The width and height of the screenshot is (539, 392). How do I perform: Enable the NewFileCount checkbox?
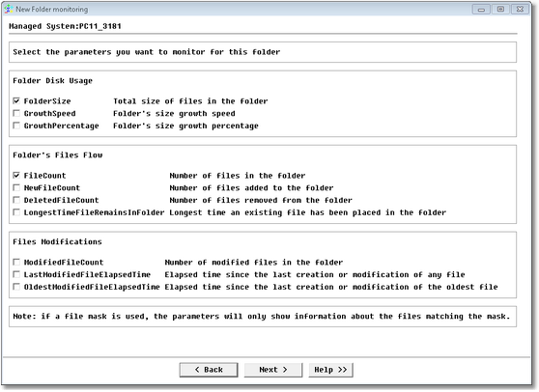tap(16, 188)
